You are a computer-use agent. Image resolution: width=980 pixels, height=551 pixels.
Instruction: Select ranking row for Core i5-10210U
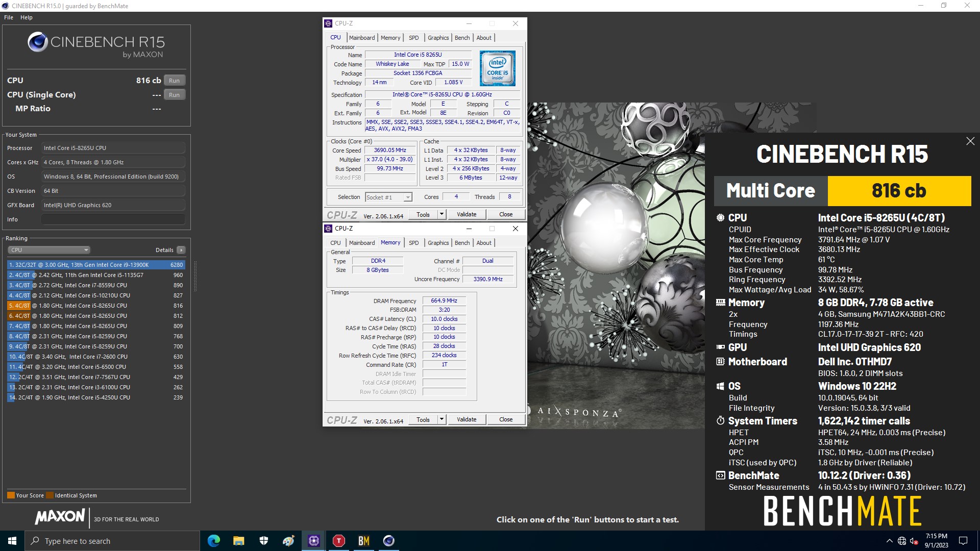click(x=96, y=295)
